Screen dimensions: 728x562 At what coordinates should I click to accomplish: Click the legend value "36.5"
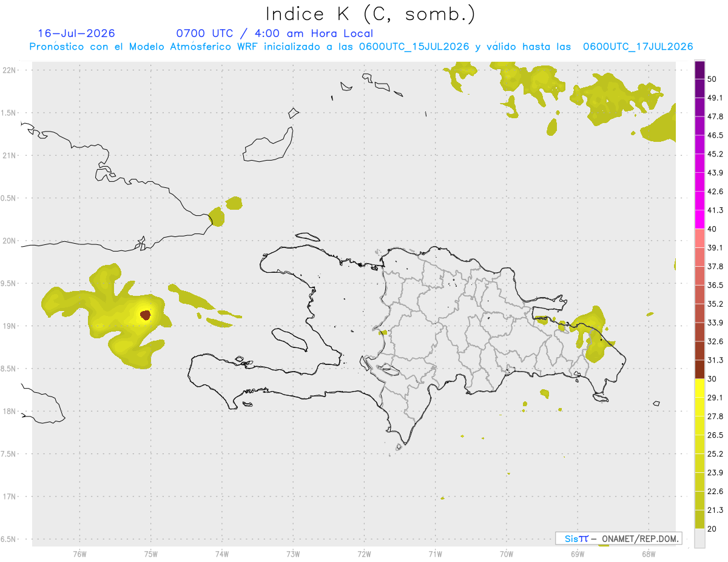pos(715,286)
